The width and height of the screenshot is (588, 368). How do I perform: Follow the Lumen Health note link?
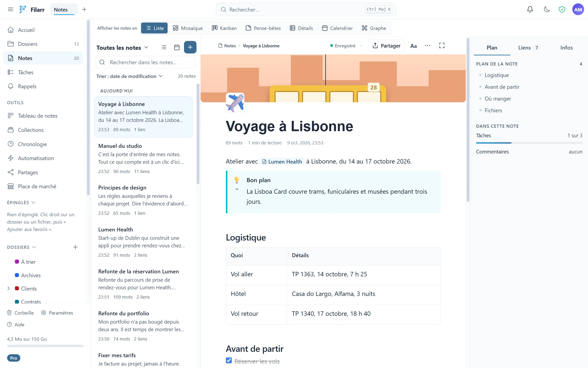tap(282, 162)
